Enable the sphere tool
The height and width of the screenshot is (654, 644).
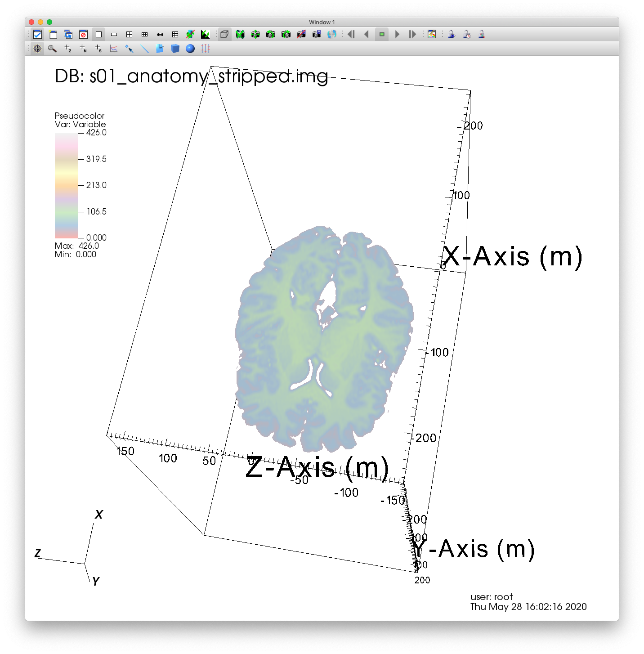coord(190,49)
